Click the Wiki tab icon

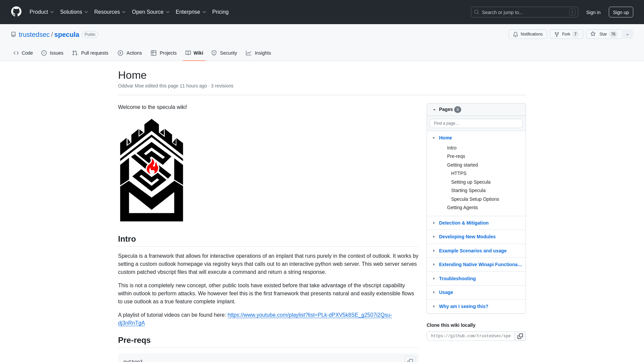(x=188, y=53)
